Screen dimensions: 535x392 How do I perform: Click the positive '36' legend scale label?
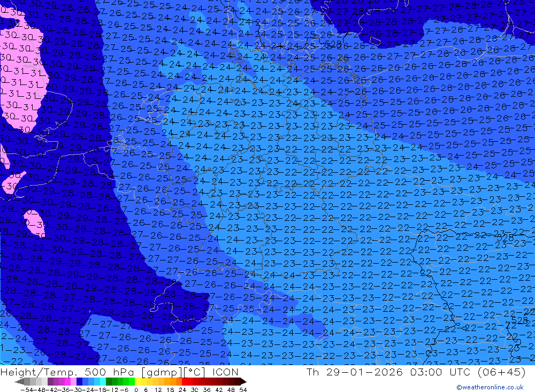[x=207, y=390]
